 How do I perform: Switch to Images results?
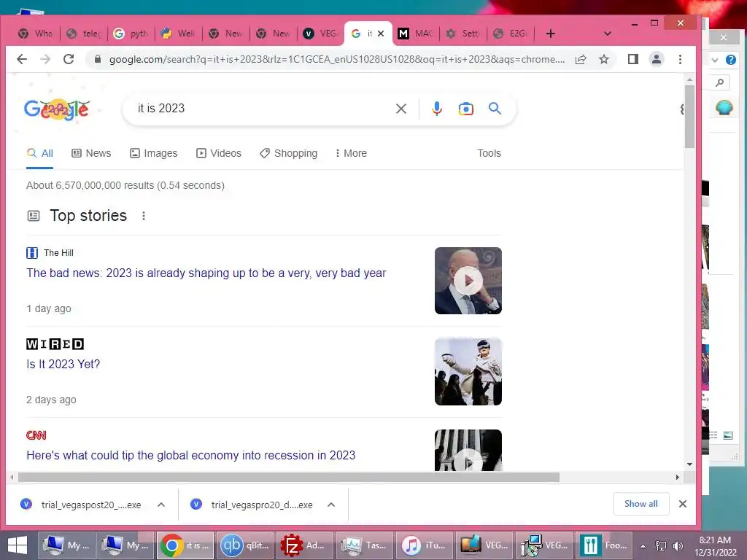point(154,153)
